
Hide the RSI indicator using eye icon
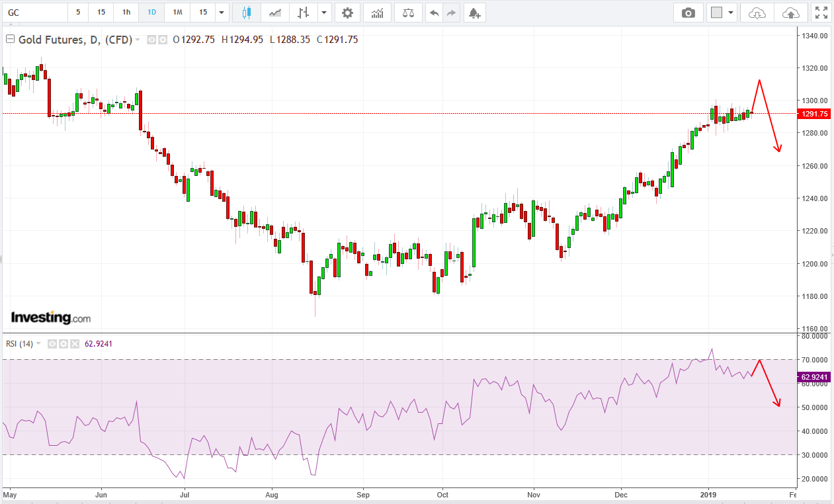(x=52, y=344)
